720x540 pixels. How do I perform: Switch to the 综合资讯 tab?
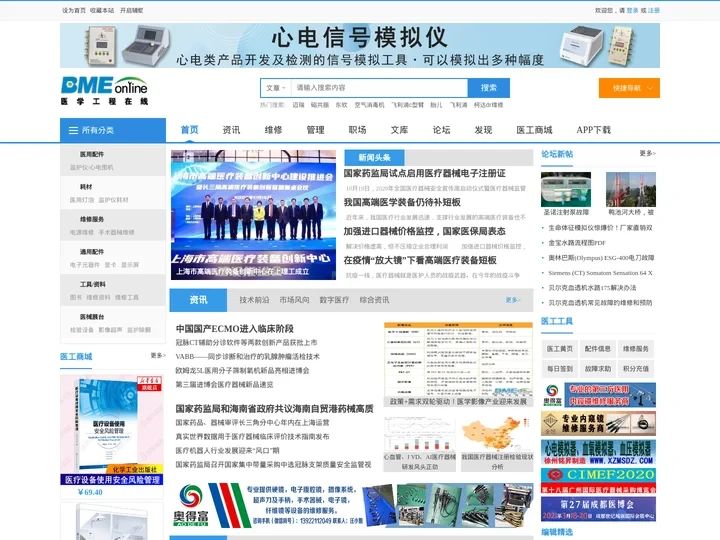(x=374, y=300)
